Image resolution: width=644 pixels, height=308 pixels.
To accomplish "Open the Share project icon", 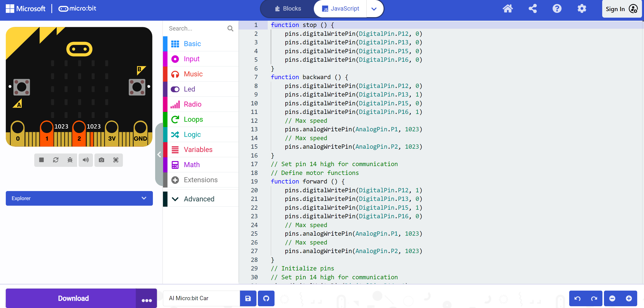I will [533, 9].
